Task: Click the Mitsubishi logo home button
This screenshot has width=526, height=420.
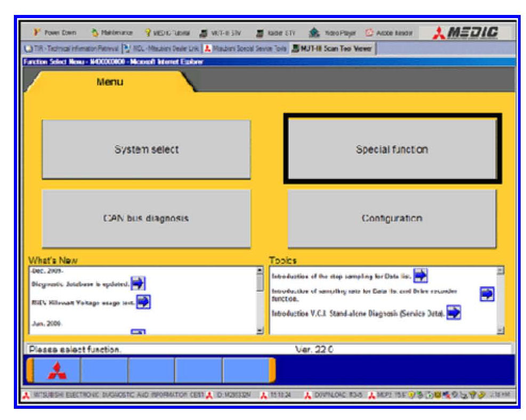Action: click(x=57, y=370)
